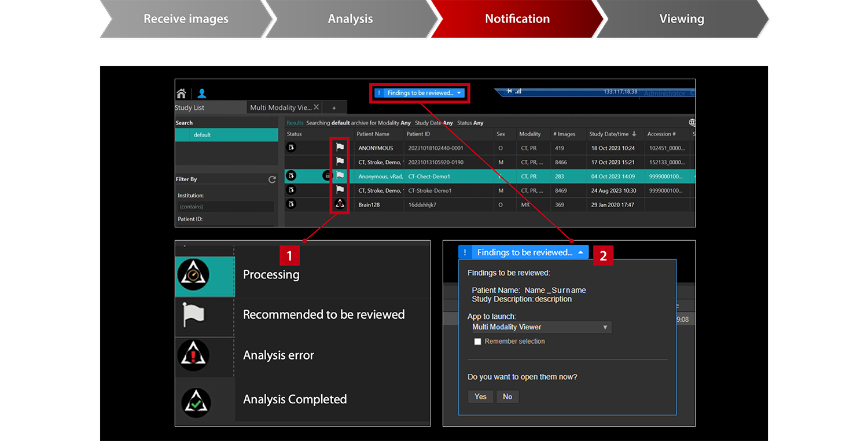Open the blue user profile icon

[x=202, y=93]
